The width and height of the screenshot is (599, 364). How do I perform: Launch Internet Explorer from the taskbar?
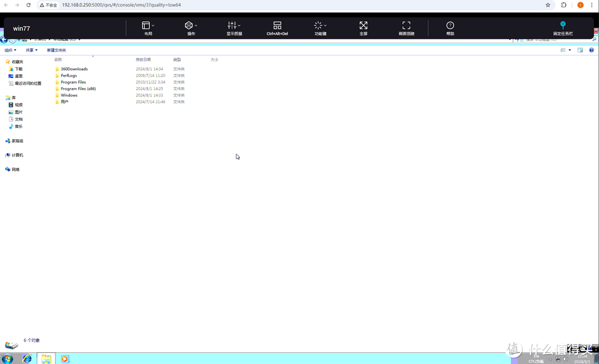pos(27,358)
